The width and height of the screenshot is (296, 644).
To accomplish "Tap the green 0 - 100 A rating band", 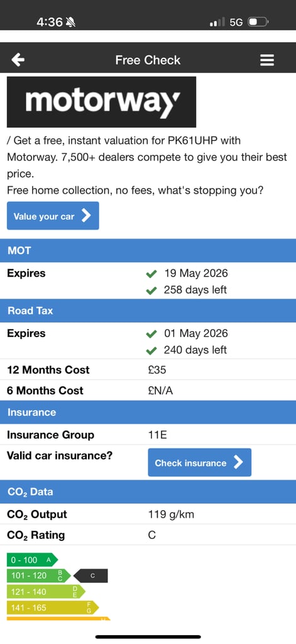I will coord(33,560).
